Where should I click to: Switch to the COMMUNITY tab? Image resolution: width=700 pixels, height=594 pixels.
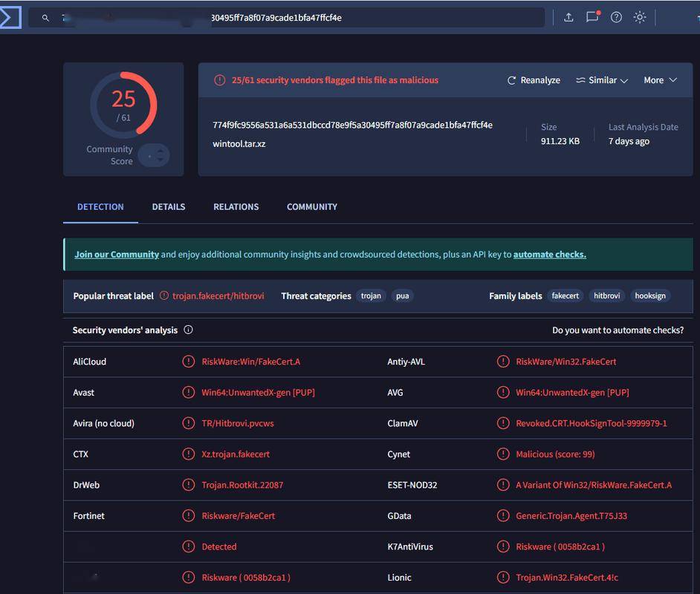click(x=312, y=207)
